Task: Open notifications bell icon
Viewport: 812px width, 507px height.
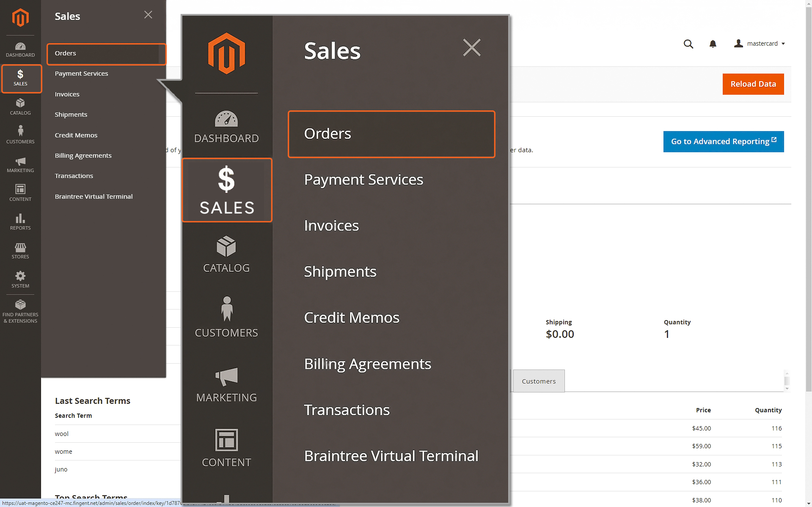Action: pyautogui.click(x=713, y=44)
